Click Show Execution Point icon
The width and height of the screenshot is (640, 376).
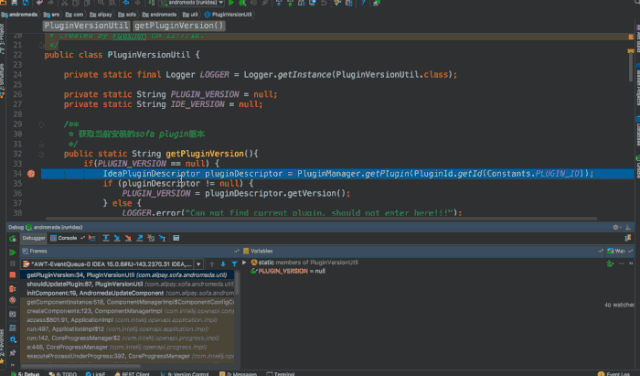92,238
